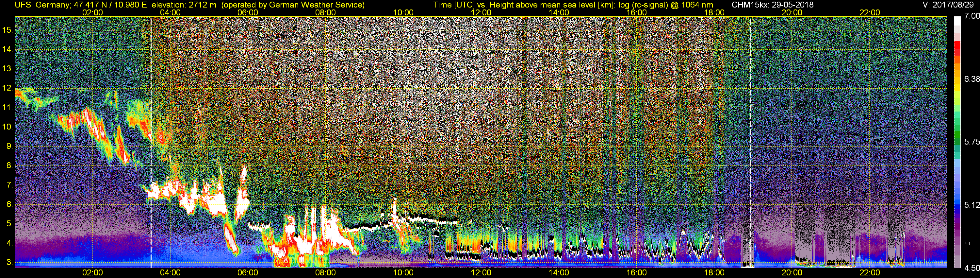The width and height of the screenshot is (980, 278).
Task: Click the '6.38' color scale value
Action: coord(972,79)
